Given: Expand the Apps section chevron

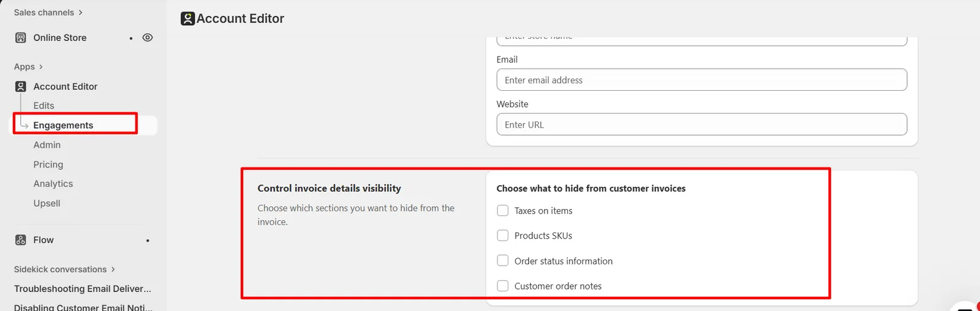Looking at the screenshot, I should click(40, 66).
